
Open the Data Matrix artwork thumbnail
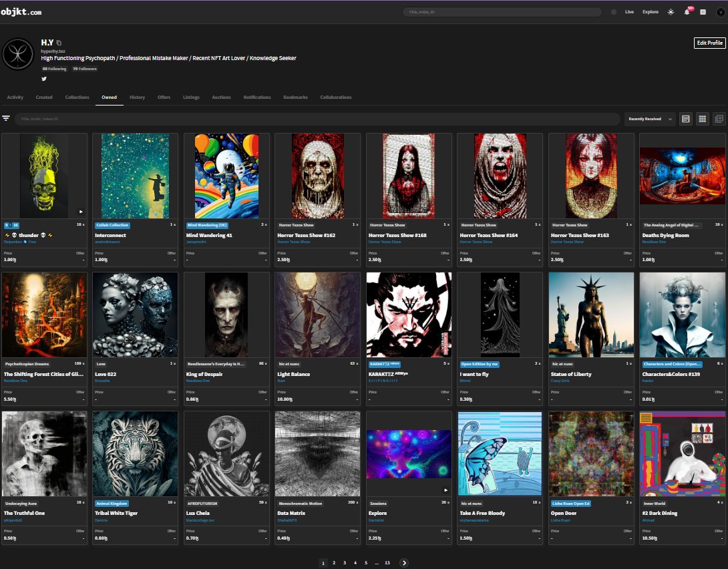(x=317, y=453)
